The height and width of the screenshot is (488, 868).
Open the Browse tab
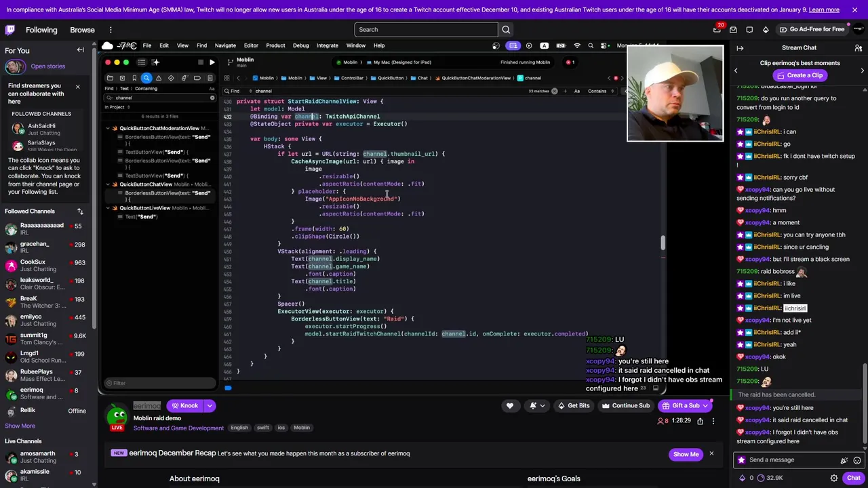coord(82,30)
